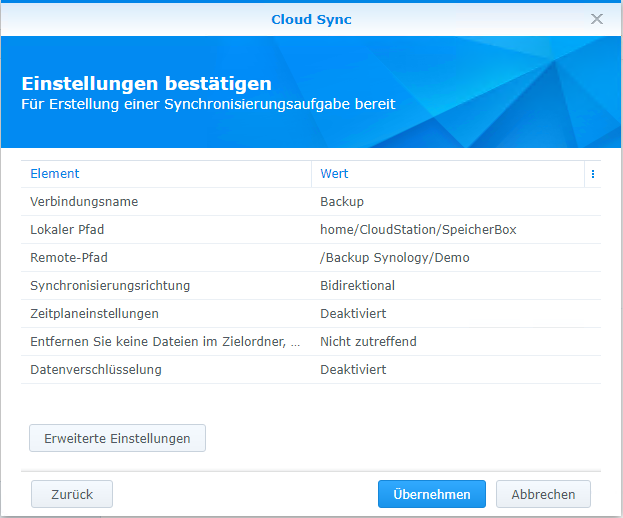Click the Datenverschlüsselung row label
623x518 pixels.
click(x=96, y=370)
